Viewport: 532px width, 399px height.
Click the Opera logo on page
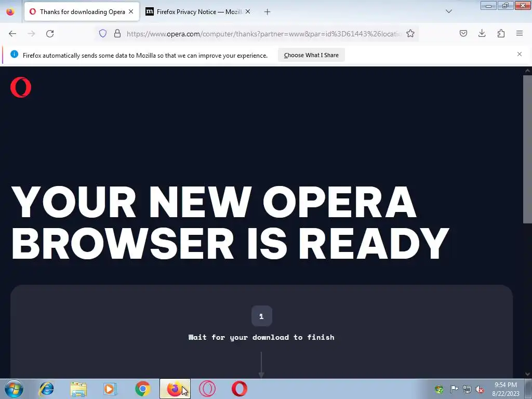(x=21, y=87)
